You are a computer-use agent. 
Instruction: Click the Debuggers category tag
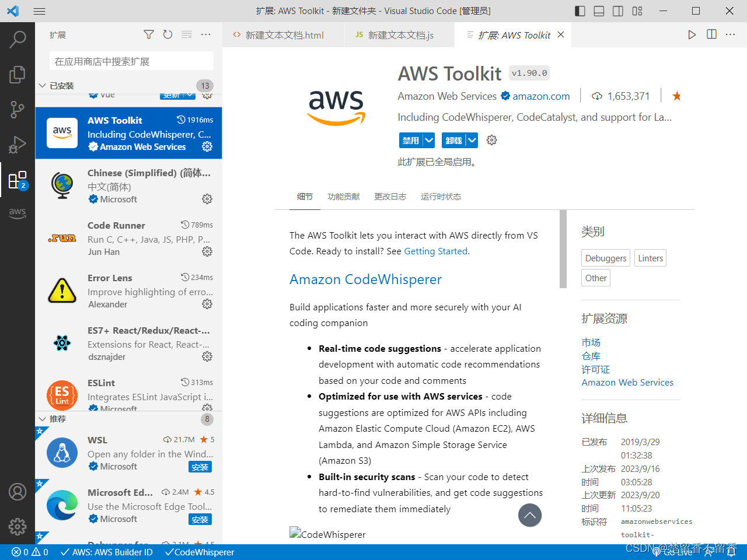point(606,258)
